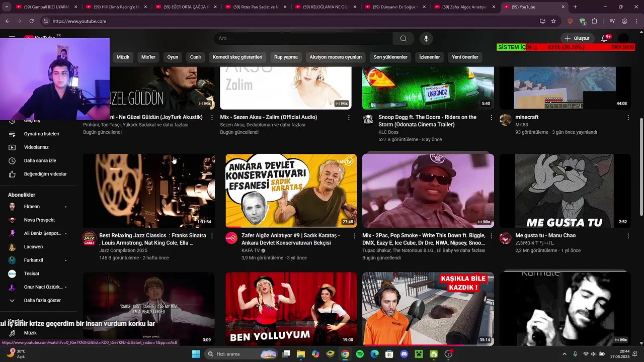Select Mix'ler filter chip
Screen dimensions: 644x362
click(148, 57)
